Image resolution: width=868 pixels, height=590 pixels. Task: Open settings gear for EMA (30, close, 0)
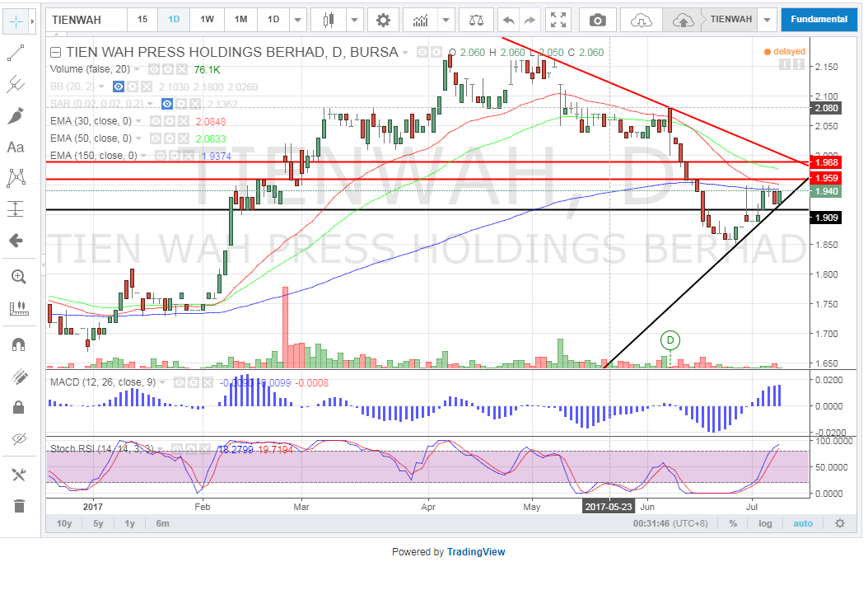click(x=169, y=121)
